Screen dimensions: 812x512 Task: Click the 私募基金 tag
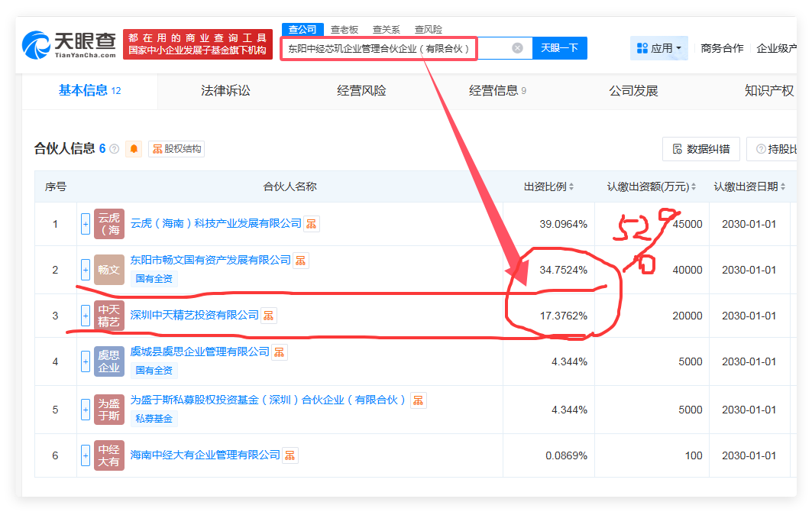pos(154,419)
